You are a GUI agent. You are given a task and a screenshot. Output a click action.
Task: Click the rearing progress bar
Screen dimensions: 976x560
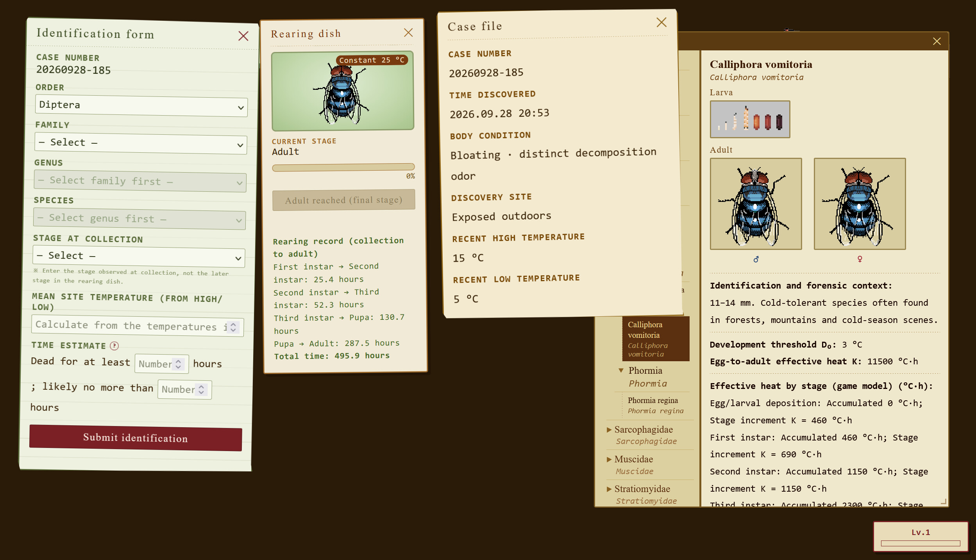(x=343, y=168)
